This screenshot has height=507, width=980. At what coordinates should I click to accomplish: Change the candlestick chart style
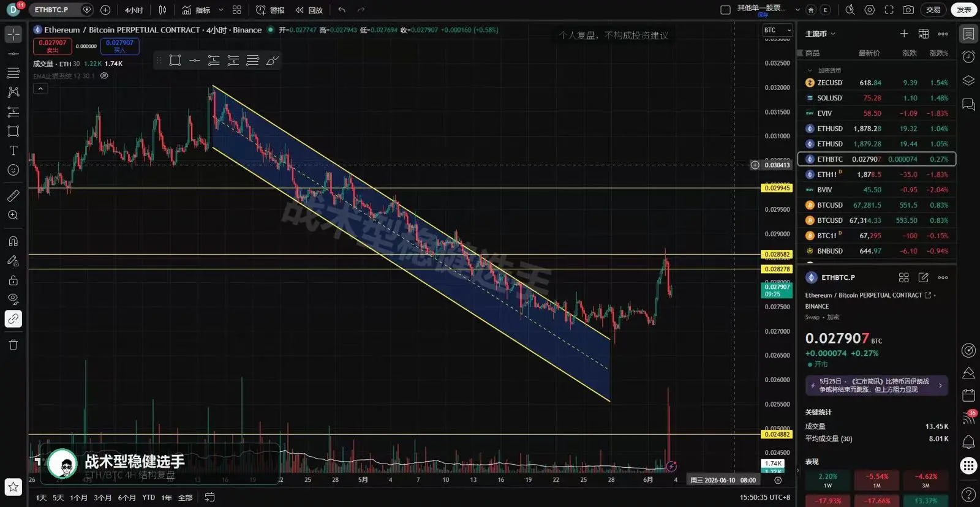tap(162, 10)
